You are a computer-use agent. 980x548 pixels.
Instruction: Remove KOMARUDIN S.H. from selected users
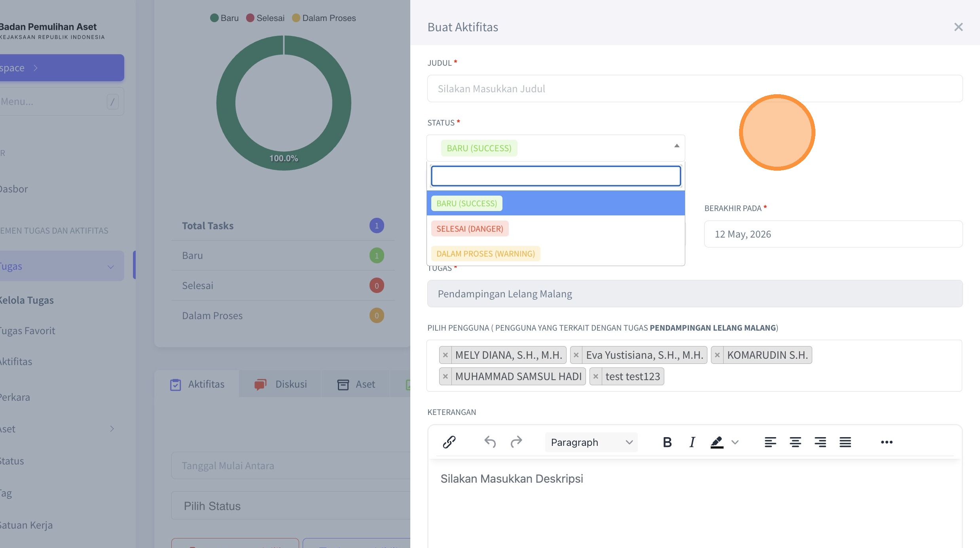tap(717, 355)
